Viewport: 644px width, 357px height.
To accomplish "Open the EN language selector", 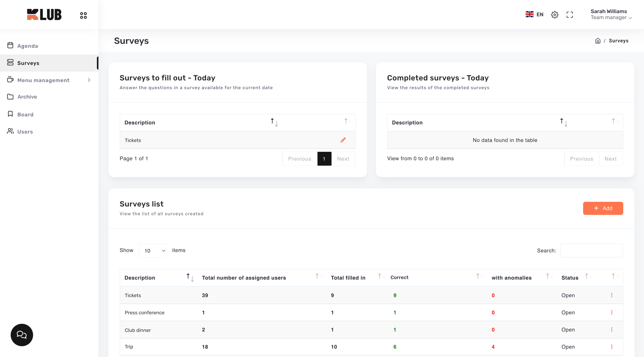I will [534, 14].
